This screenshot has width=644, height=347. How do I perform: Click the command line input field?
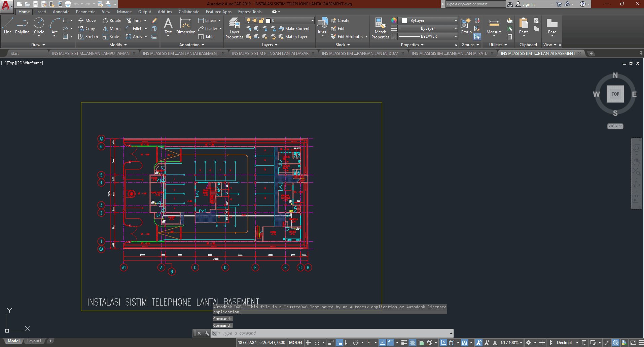coord(333,333)
